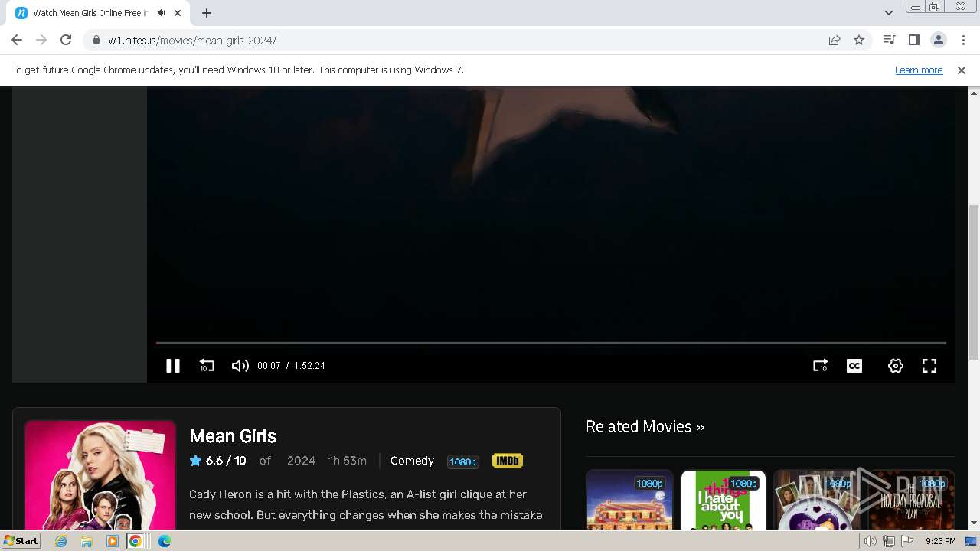Click the Mean Girls title

[x=233, y=436]
